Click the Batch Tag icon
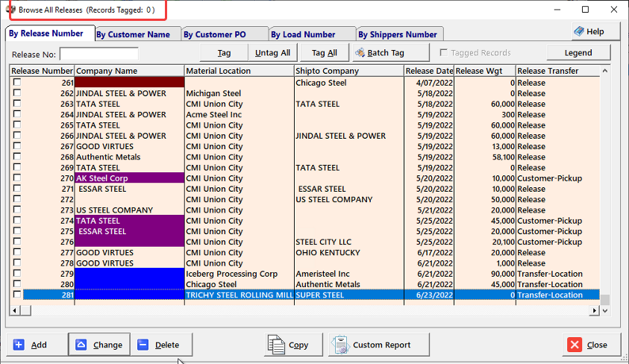This screenshot has width=629, height=364. [360, 52]
